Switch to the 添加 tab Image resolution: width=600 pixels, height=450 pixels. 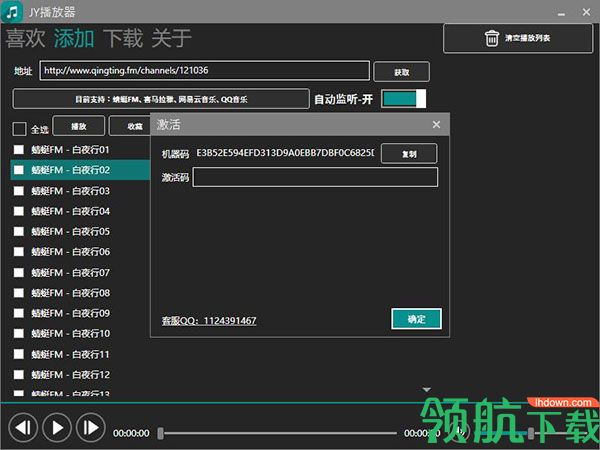coord(74,38)
